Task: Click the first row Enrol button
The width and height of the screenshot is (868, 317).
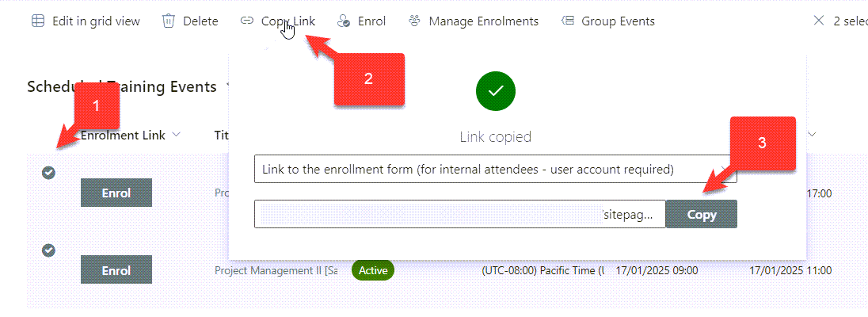Action: tap(116, 193)
